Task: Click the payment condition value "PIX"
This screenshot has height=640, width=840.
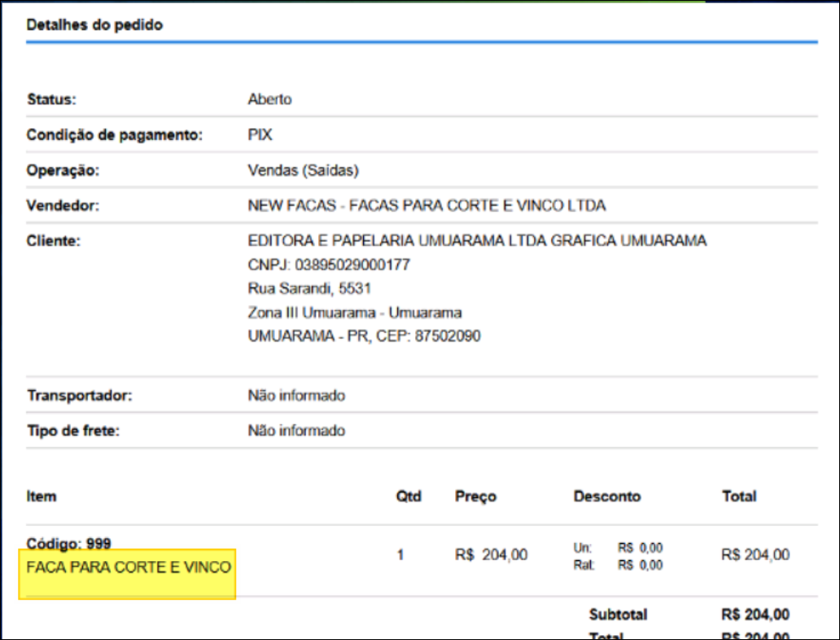Action: [x=260, y=134]
